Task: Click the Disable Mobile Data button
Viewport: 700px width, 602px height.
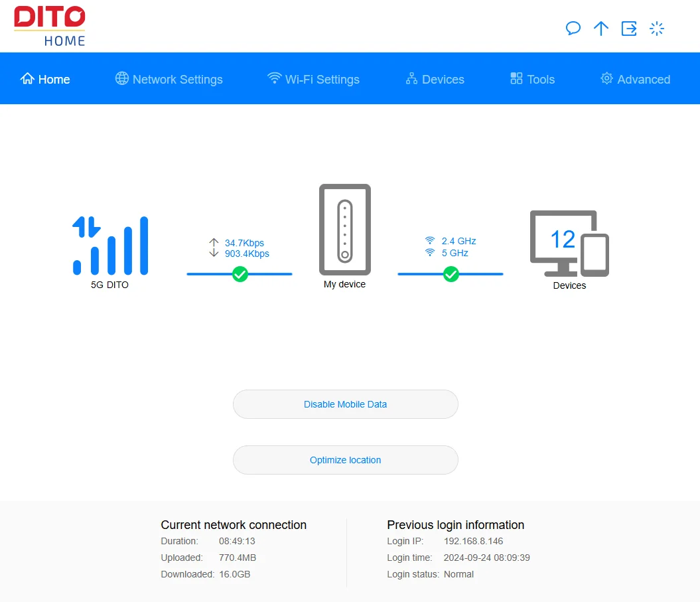Action: pos(346,404)
